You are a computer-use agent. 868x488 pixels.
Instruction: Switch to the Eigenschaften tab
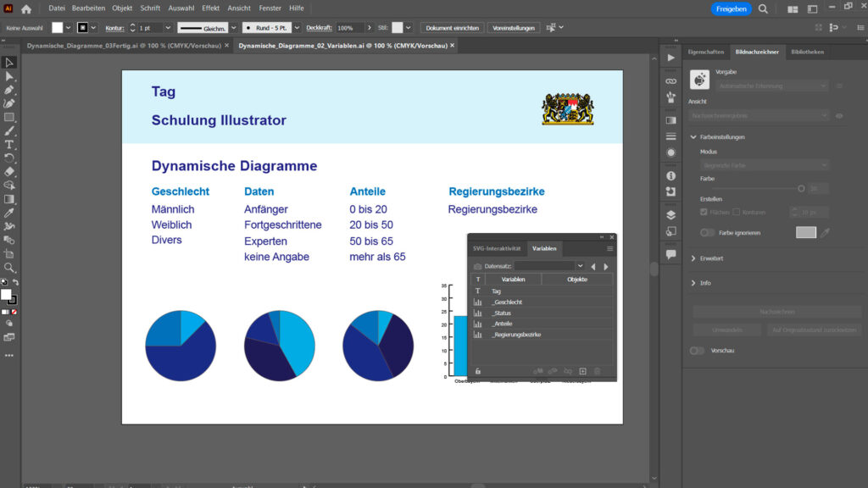(x=706, y=52)
